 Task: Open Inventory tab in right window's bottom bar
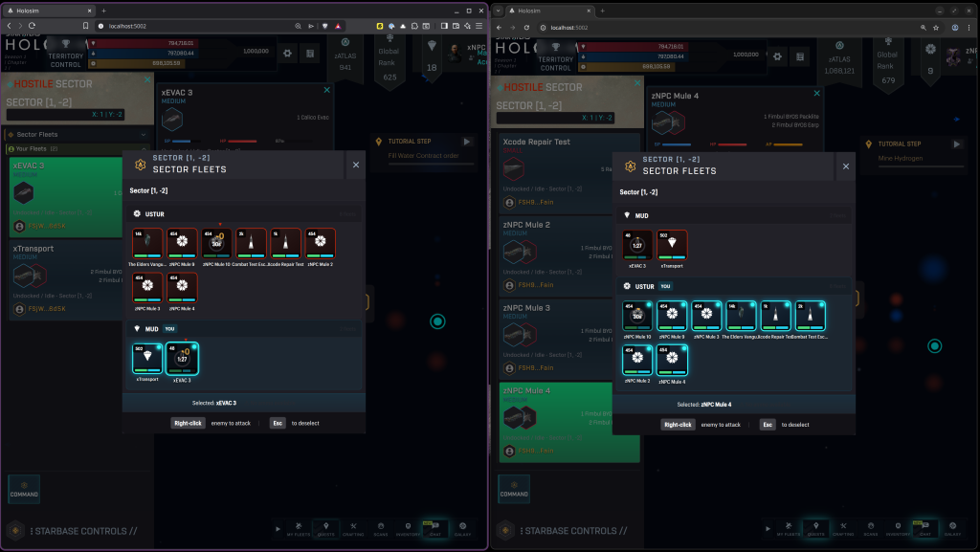(x=897, y=529)
